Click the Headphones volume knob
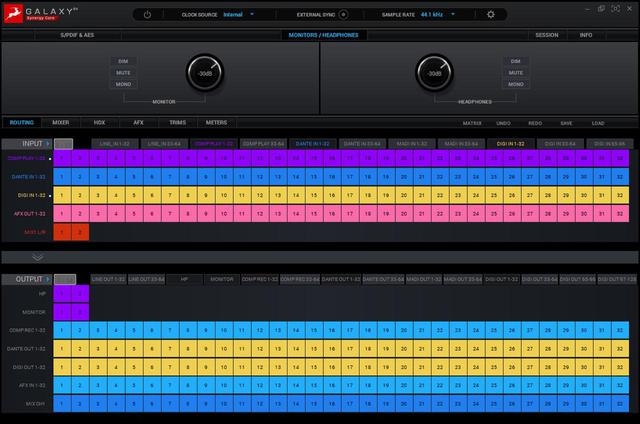The image size is (640, 424). (434, 73)
